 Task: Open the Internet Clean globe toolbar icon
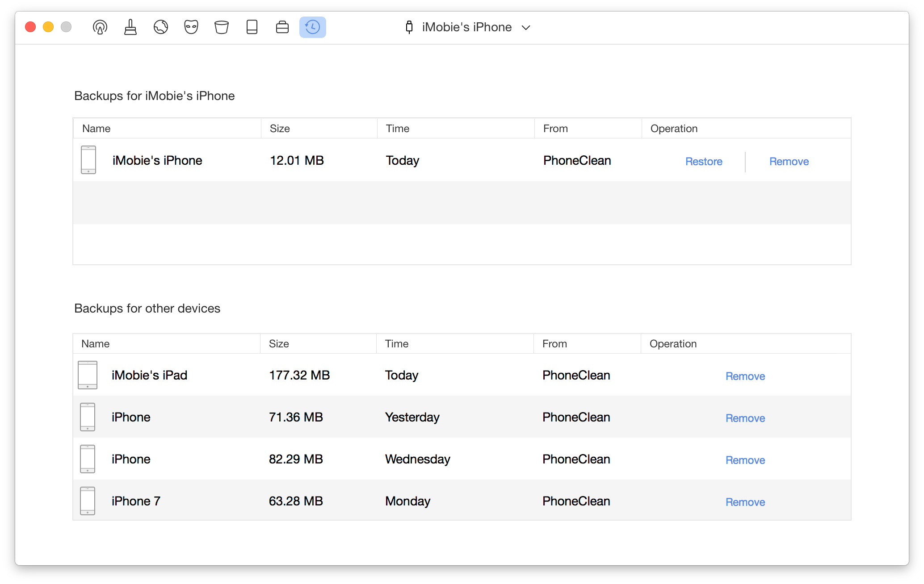click(x=161, y=27)
